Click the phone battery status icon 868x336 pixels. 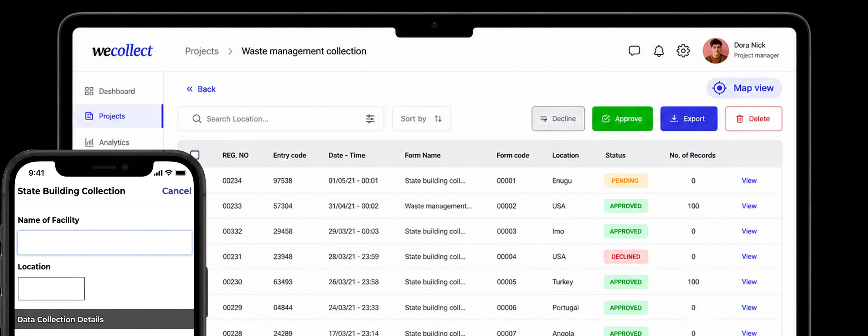[x=181, y=173]
